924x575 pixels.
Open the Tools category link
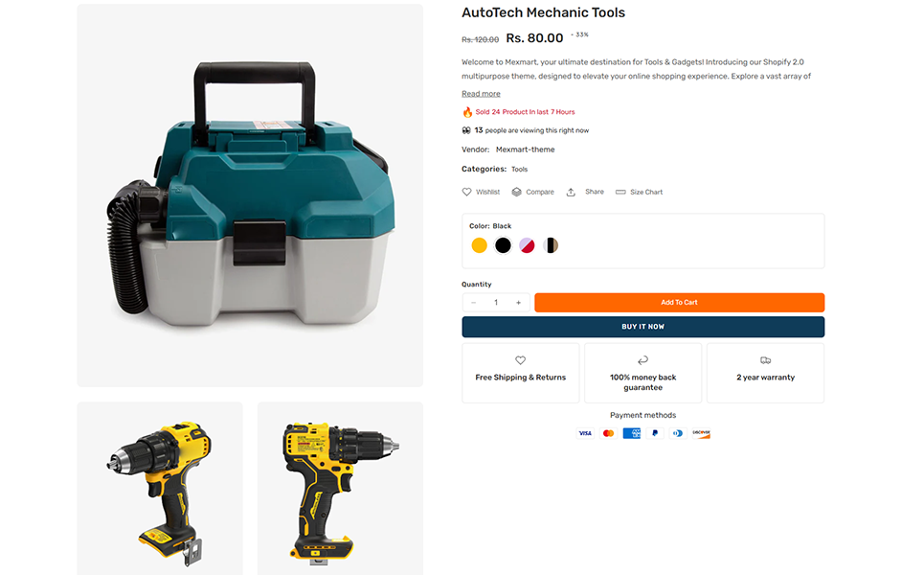coord(519,170)
